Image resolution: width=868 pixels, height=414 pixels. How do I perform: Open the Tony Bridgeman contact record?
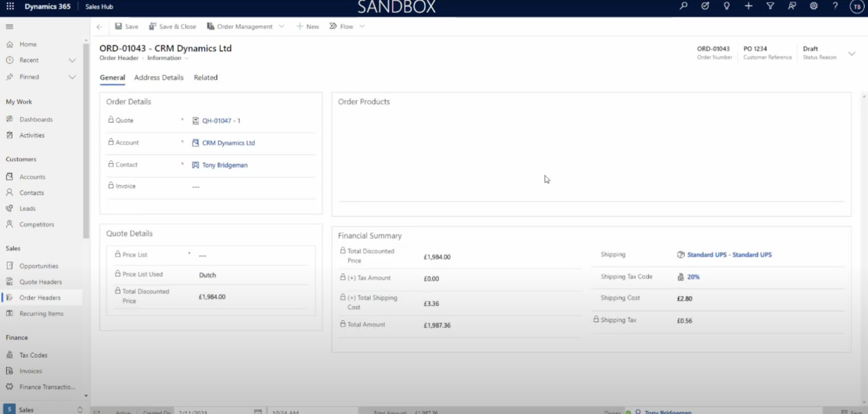(x=224, y=165)
